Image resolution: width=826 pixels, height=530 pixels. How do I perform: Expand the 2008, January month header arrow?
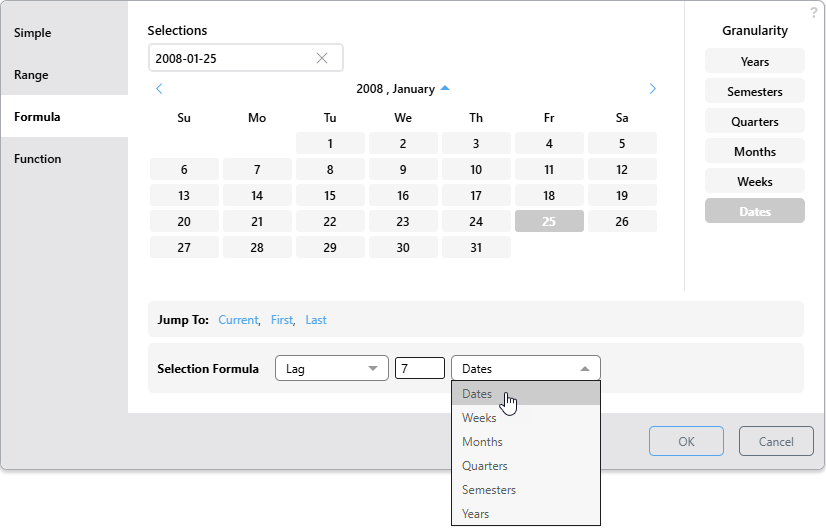click(x=445, y=88)
